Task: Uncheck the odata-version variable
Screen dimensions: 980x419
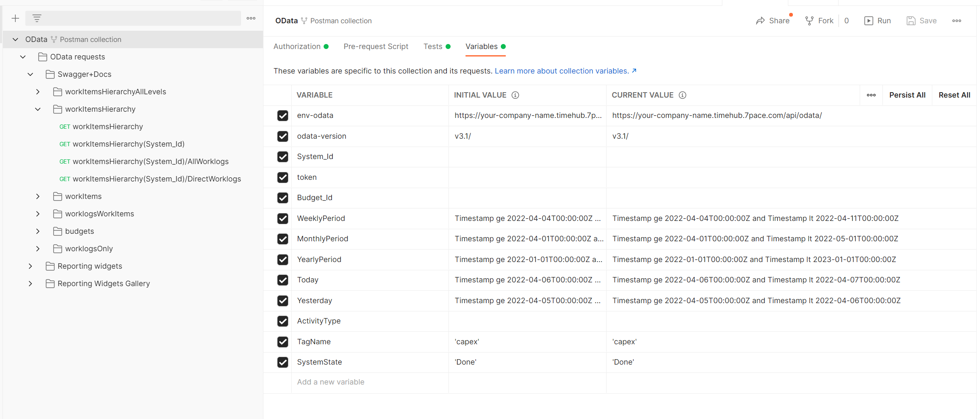Action: click(x=283, y=136)
